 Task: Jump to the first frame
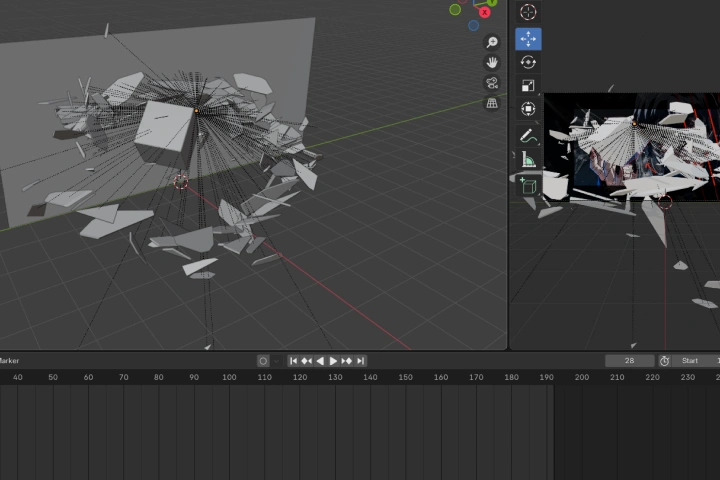point(293,361)
